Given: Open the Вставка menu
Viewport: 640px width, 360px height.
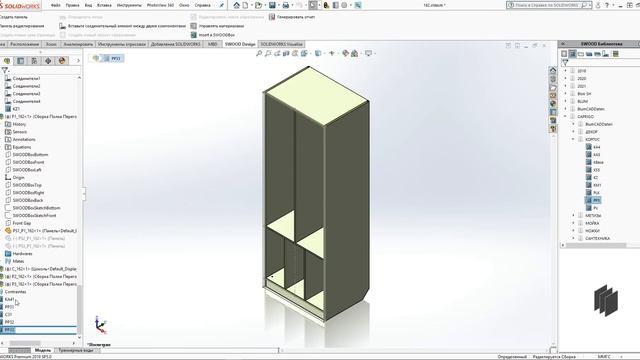Looking at the screenshot, I should pyautogui.click(x=104, y=5).
